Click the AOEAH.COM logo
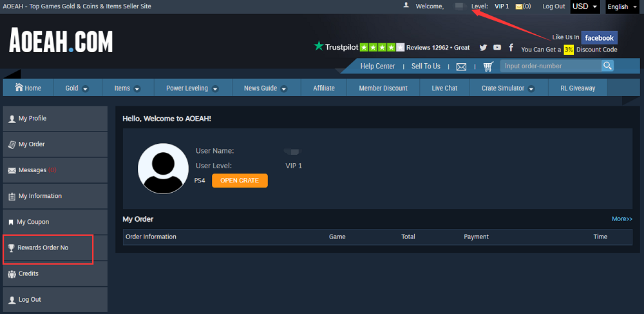The image size is (644, 314). 61,40
